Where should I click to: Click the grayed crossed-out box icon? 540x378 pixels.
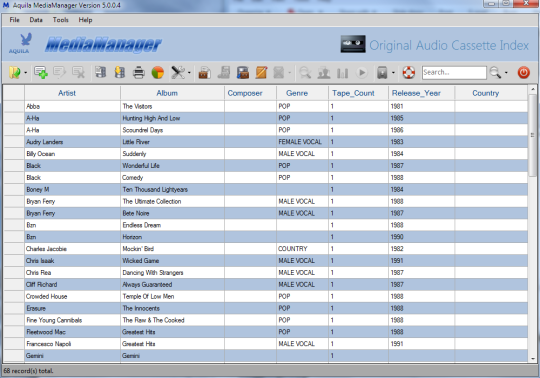(x=279, y=73)
